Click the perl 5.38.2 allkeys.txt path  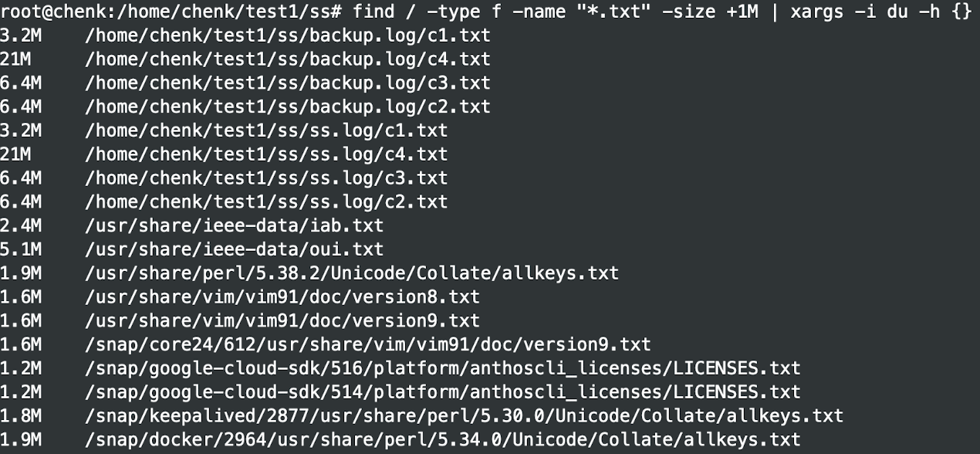click(352, 273)
